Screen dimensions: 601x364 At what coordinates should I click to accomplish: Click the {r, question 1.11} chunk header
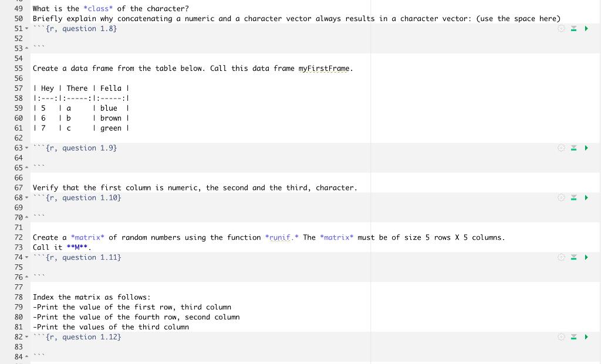coord(83,257)
